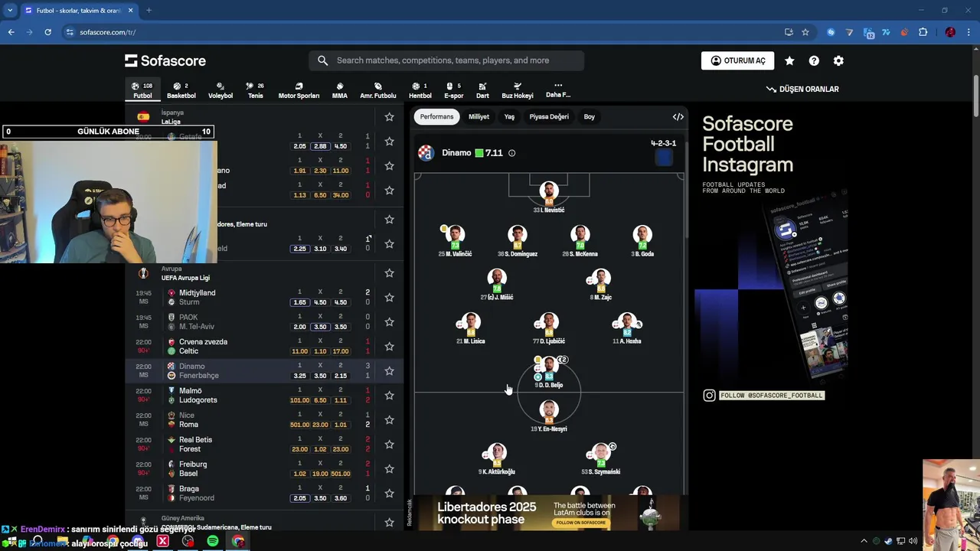
Task: Open Sofascore settings gear icon
Action: click(x=838, y=60)
